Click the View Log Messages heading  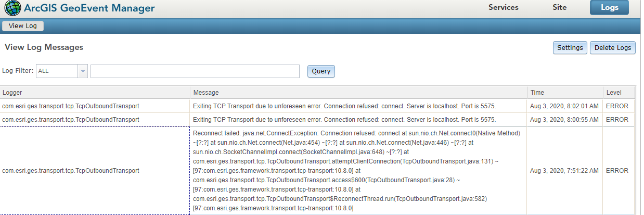tap(44, 47)
